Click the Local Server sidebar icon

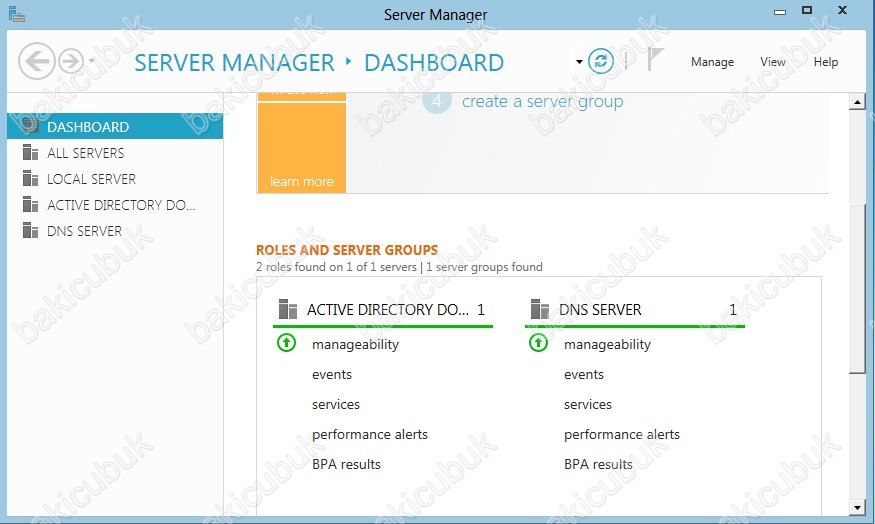(29, 179)
